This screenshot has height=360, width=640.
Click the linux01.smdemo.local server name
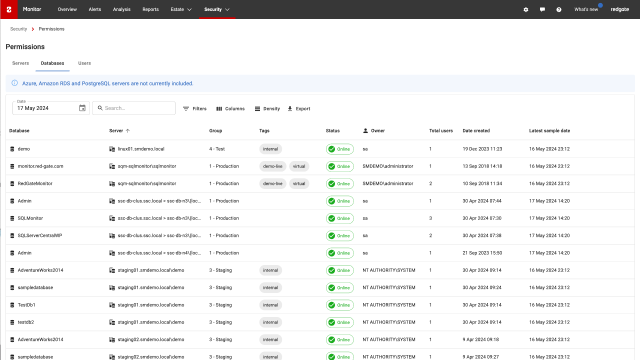(x=141, y=149)
